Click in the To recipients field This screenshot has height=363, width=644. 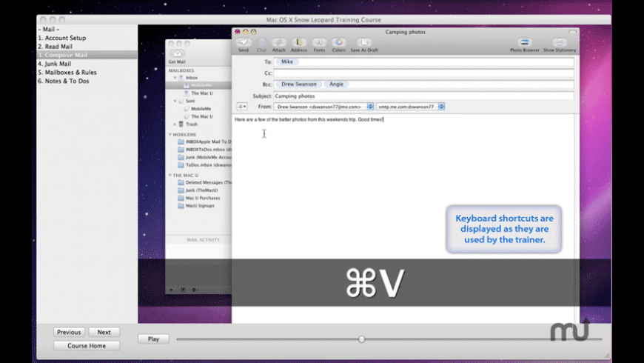tap(424, 61)
